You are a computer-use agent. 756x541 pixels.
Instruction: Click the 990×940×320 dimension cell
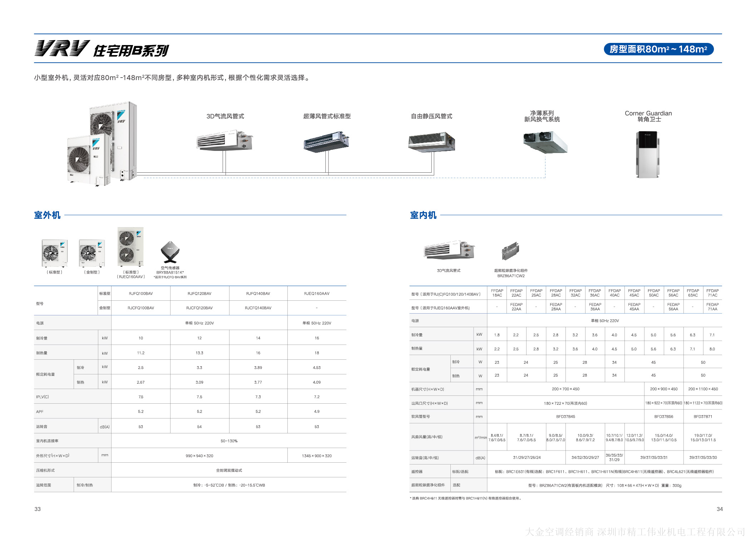coord(199,456)
